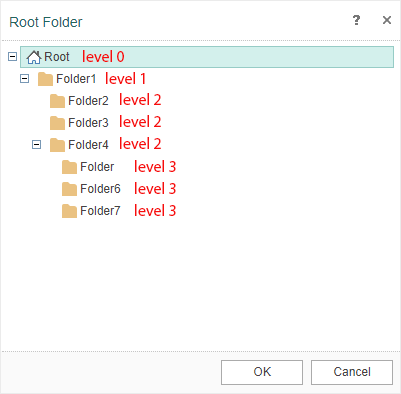This screenshot has height=394, width=401.
Task: Select the unnumbered Folder item under Folder4
Action: pos(97,167)
